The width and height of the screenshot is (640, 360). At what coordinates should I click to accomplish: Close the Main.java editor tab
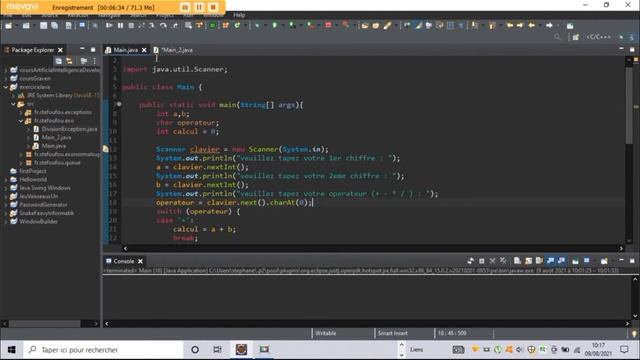pos(144,50)
